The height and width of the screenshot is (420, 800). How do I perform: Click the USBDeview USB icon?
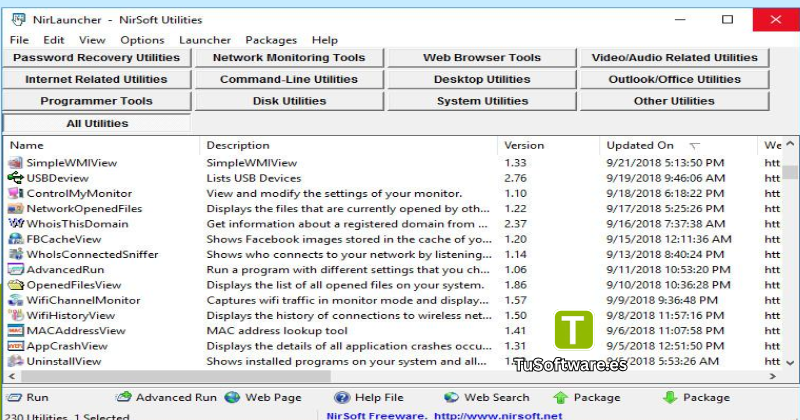pyautogui.click(x=16, y=178)
